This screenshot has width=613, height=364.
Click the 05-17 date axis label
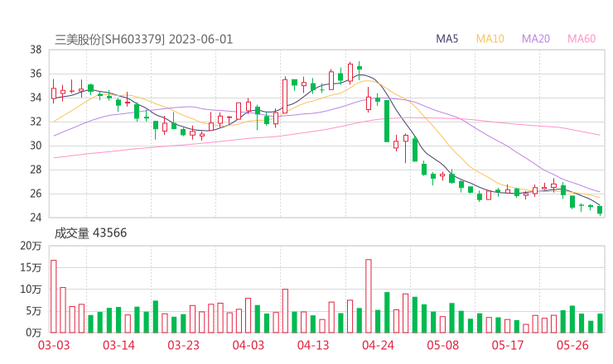pyautogui.click(x=507, y=345)
